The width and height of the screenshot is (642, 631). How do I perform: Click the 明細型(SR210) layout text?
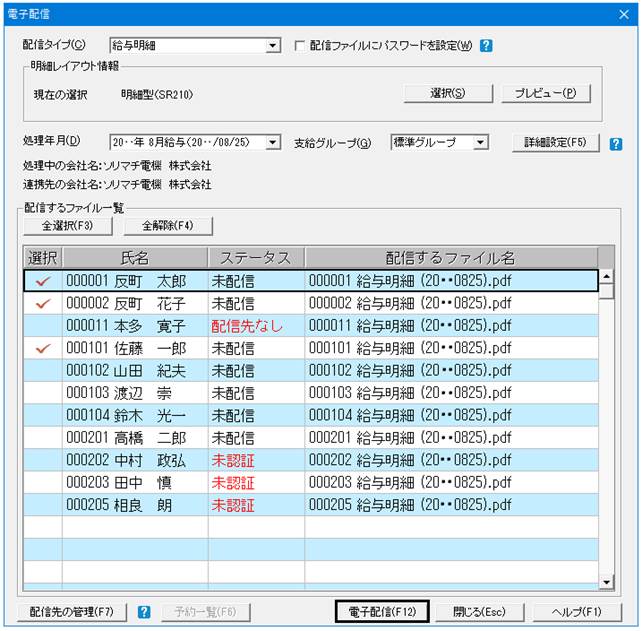click(157, 95)
